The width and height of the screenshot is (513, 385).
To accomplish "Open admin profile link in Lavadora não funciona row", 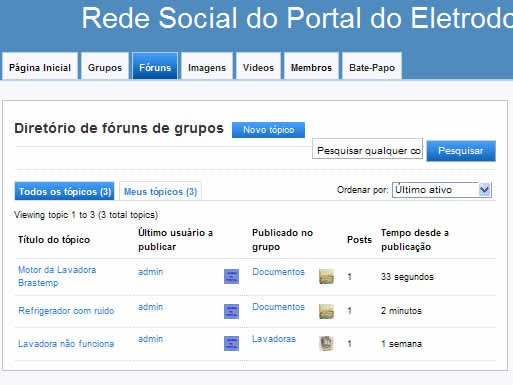I will tap(151, 339).
